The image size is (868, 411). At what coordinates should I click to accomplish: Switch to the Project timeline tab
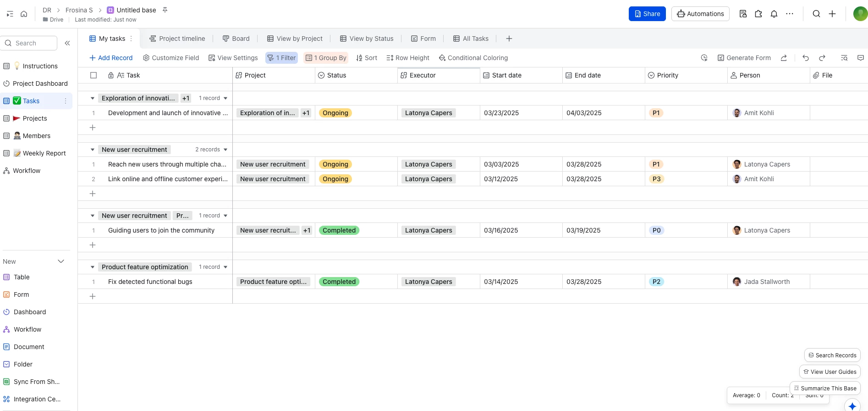click(177, 39)
